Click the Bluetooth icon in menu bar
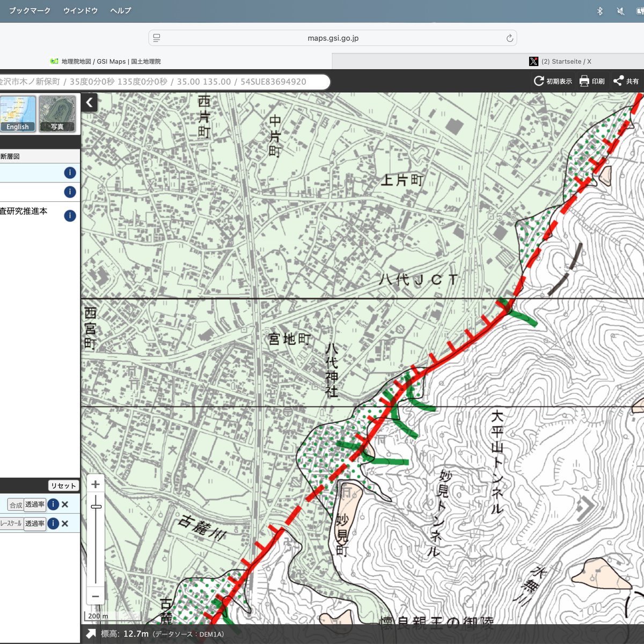 [x=600, y=11]
